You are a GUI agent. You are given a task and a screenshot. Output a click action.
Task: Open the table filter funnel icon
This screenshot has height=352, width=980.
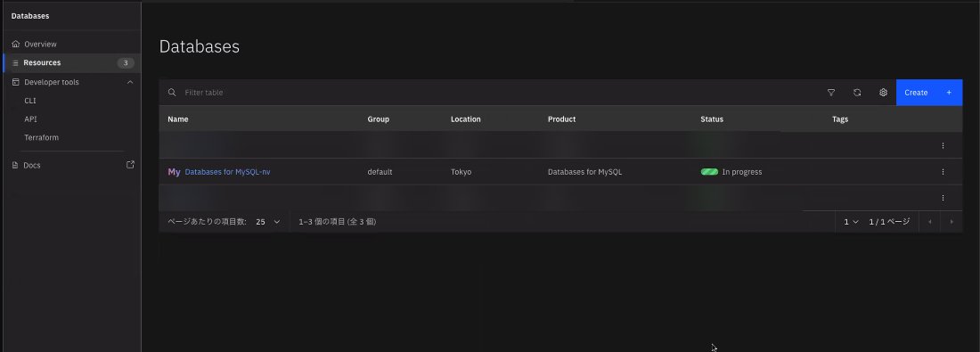pos(831,93)
